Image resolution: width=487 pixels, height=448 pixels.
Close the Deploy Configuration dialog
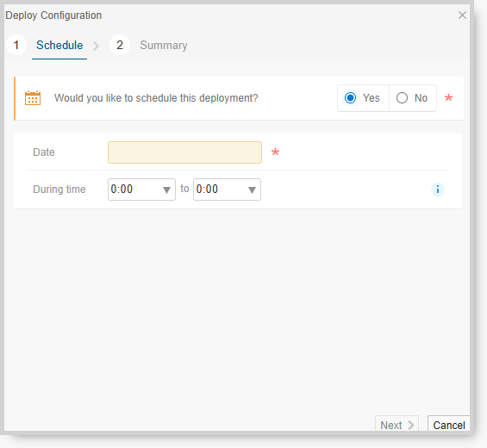tap(462, 15)
